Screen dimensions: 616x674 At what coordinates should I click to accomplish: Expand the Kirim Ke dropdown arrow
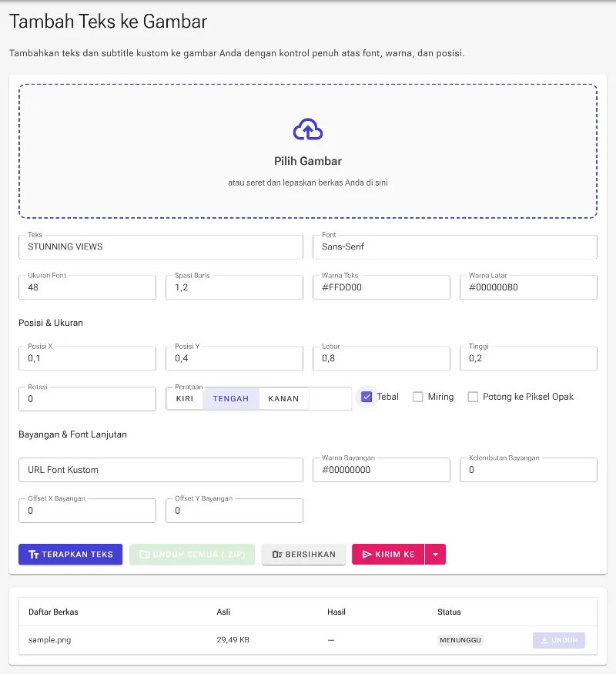[435, 555]
